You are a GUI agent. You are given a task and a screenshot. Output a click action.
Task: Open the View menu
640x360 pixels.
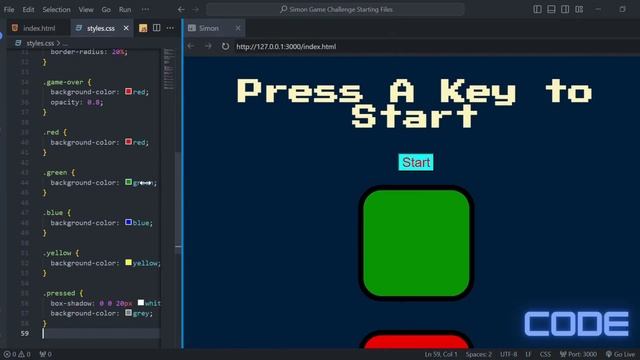(86, 9)
